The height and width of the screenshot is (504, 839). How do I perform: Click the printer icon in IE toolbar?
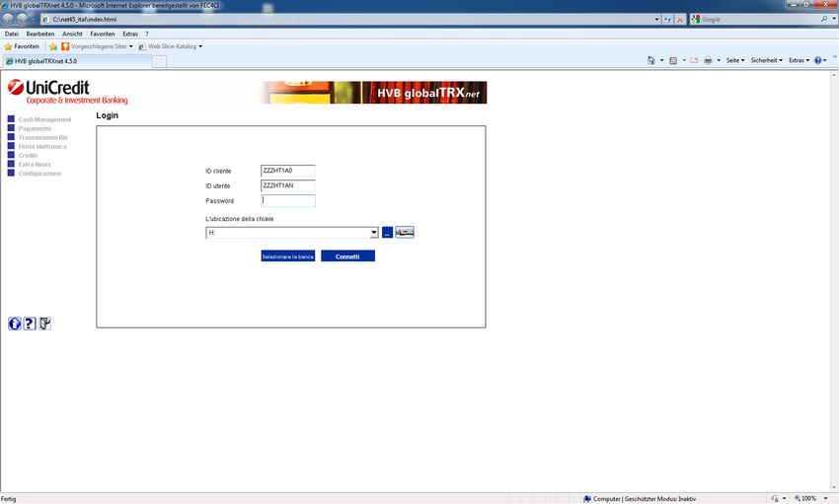[x=708, y=60]
